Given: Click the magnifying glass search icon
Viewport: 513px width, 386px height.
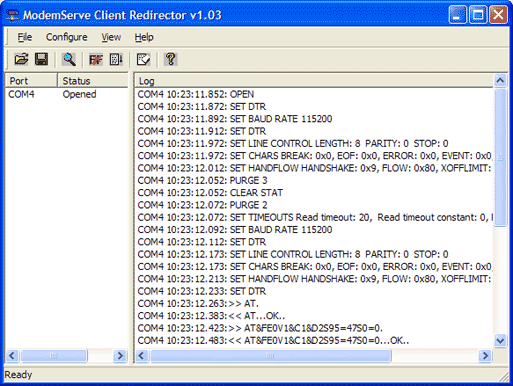Looking at the screenshot, I should 69,59.
